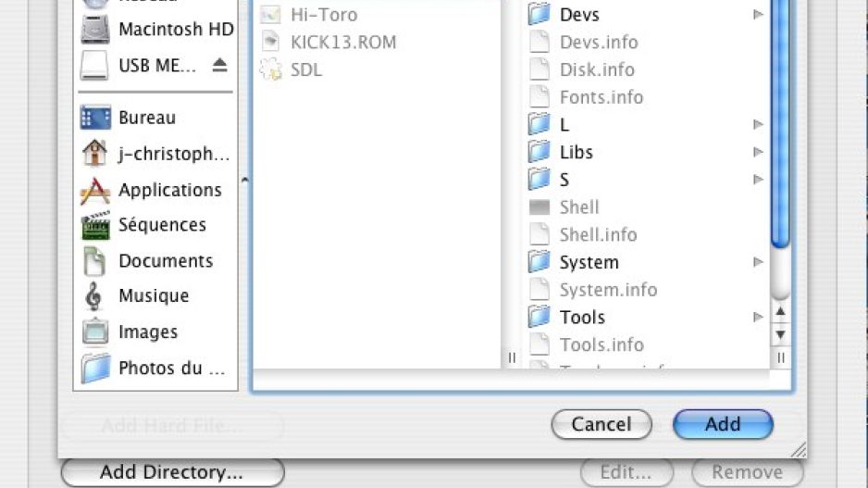The width and height of the screenshot is (868, 488).
Task: Click the L folder icon
Action: click(x=539, y=124)
